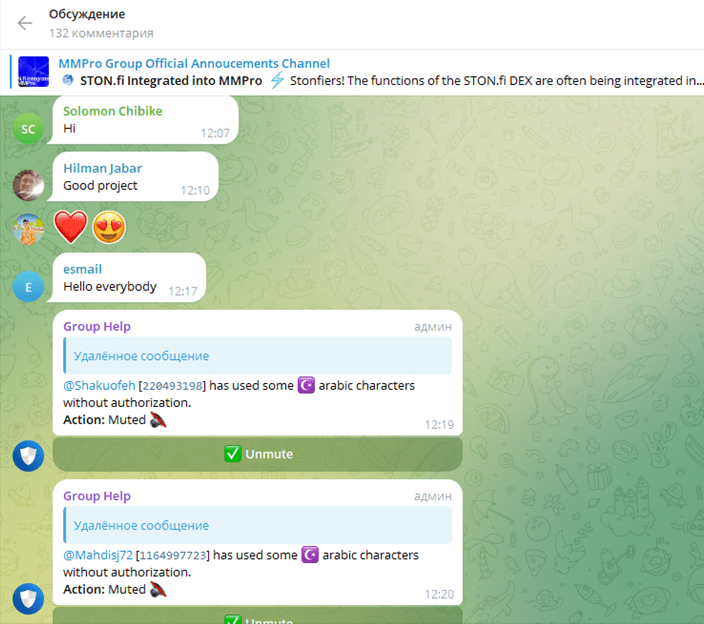Open esmail's blue E avatar
Image resolution: width=704 pixels, height=624 pixels.
click(x=28, y=287)
